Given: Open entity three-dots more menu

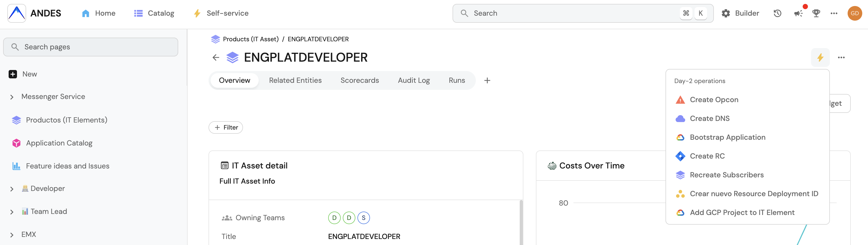Looking at the screenshot, I should 841,58.
